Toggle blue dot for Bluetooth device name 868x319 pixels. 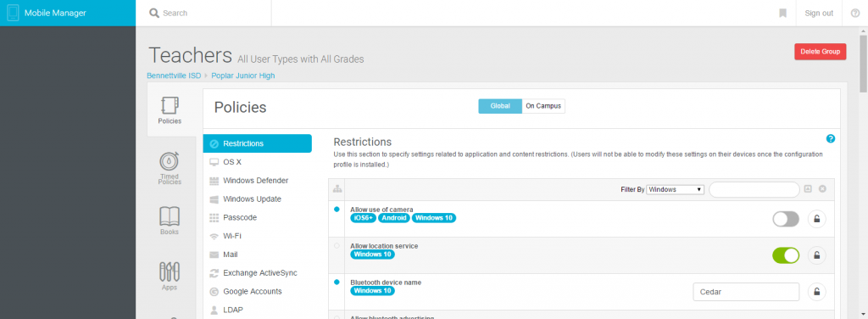pyautogui.click(x=337, y=282)
